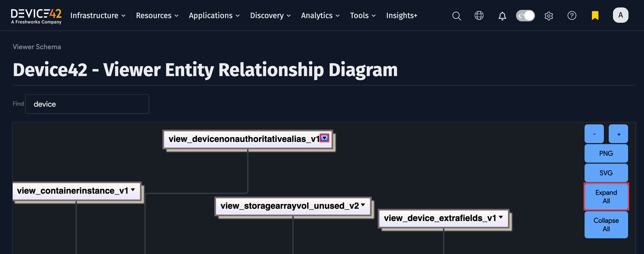Click the globe language icon

[x=479, y=15]
